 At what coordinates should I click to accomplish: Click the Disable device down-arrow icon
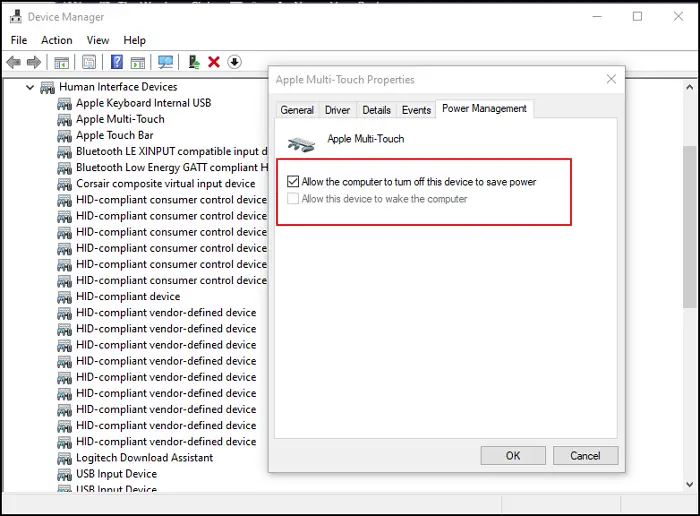[x=234, y=62]
